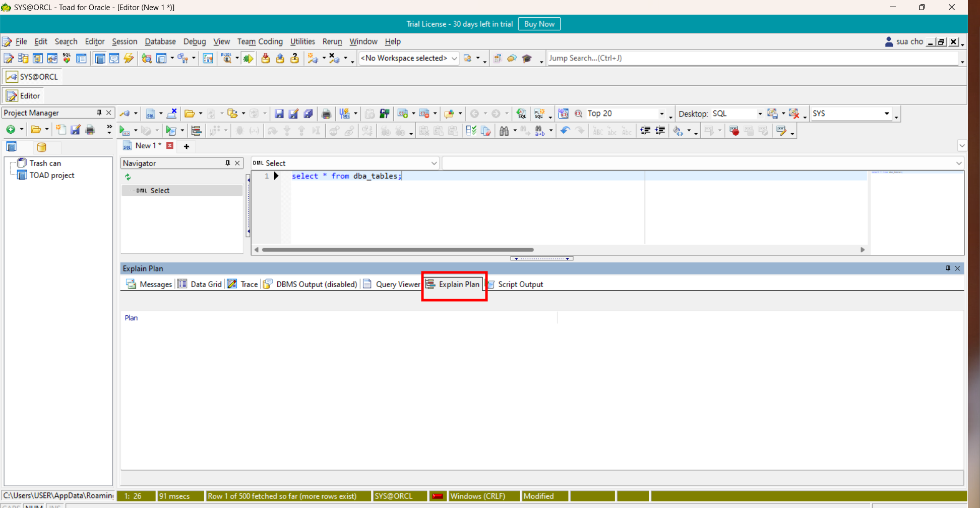Add a new editor tab with plus

click(187, 146)
